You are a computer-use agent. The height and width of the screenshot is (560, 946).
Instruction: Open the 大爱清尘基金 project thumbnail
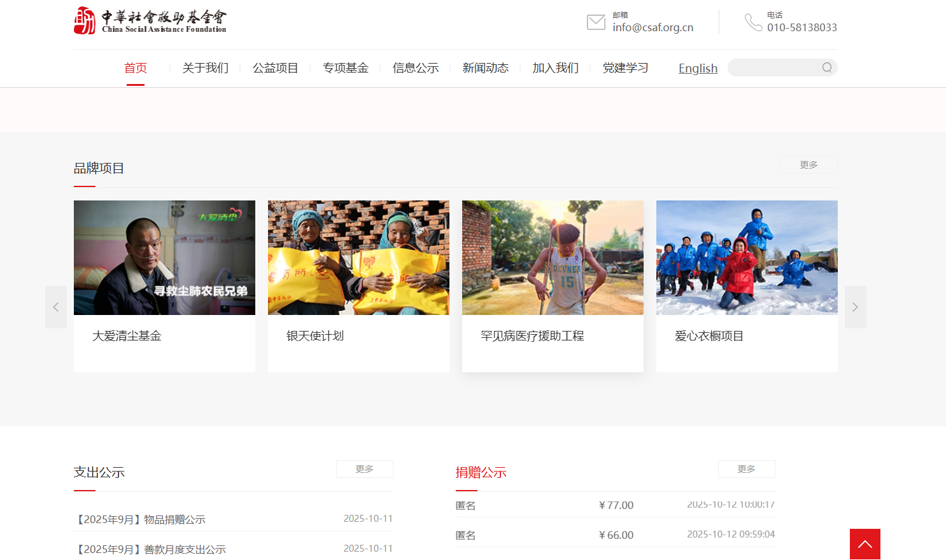[x=164, y=258]
